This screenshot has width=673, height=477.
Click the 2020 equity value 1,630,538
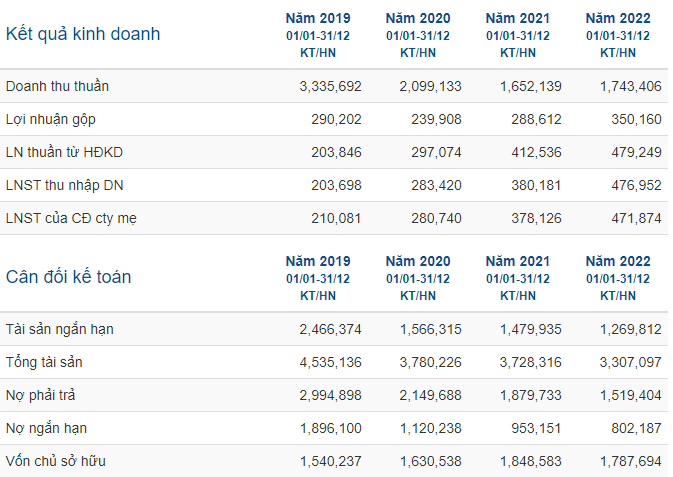(x=430, y=462)
